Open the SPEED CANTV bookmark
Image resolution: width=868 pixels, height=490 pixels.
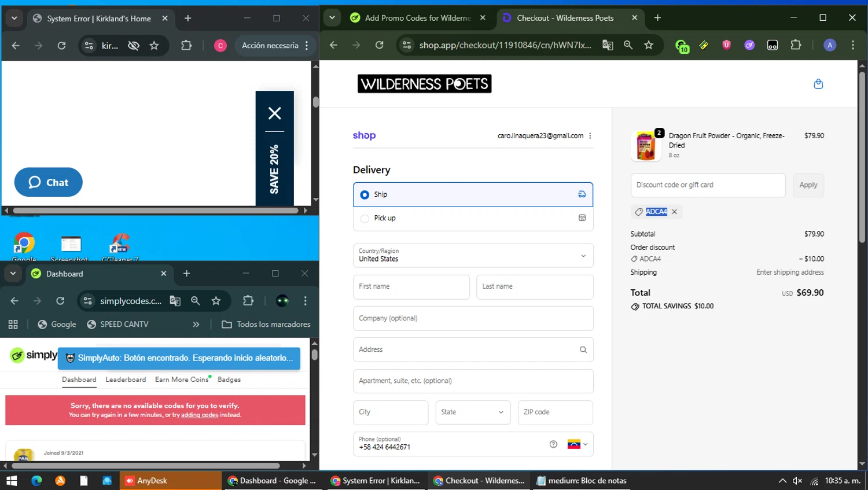[117, 325]
